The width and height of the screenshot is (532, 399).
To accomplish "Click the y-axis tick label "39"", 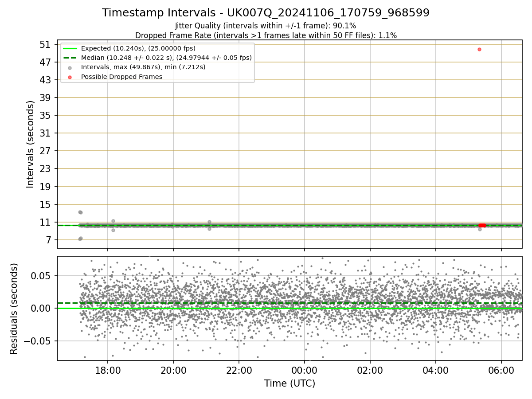I will click(x=45, y=98).
